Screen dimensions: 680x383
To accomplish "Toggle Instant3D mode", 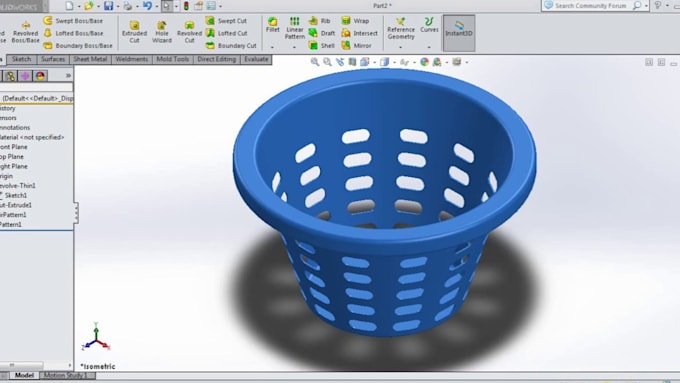I will pos(459,33).
